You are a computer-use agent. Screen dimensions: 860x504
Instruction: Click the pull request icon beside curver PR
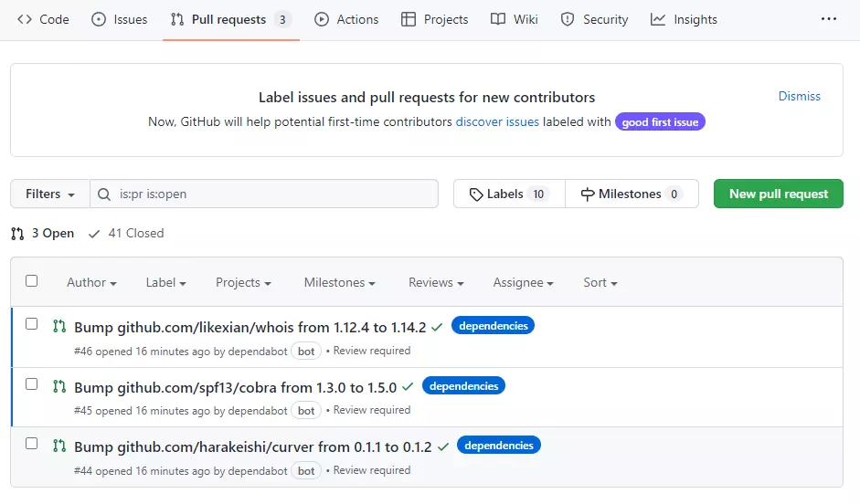[x=59, y=446]
